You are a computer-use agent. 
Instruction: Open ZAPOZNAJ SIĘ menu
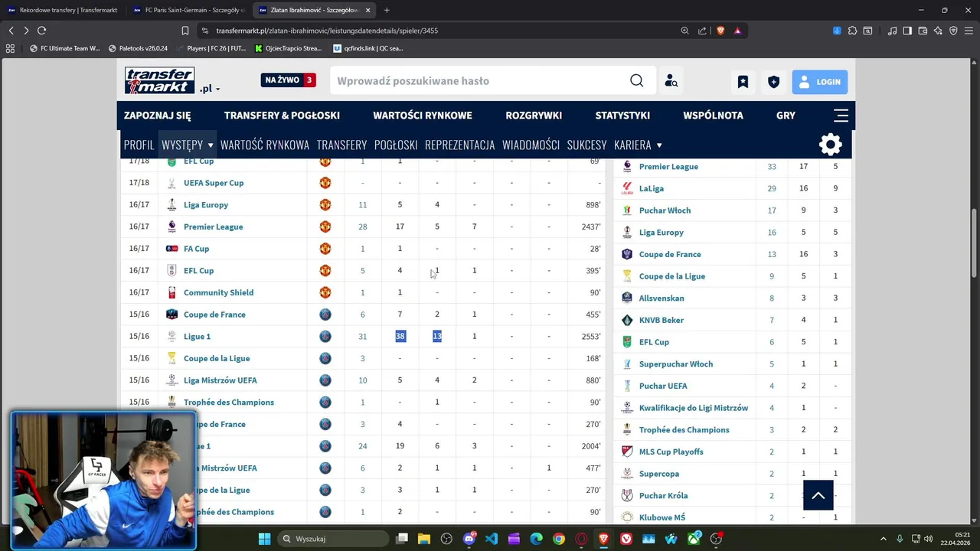tap(158, 116)
